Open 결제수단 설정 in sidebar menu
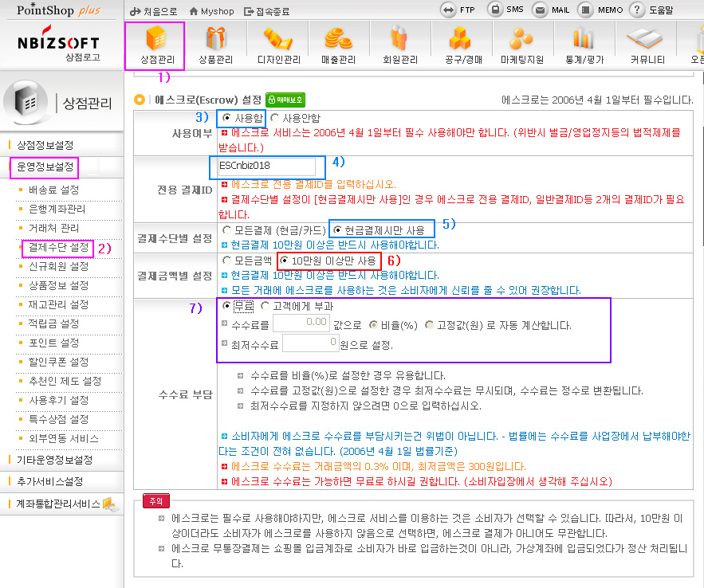The image size is (704, 588). (x=58, y=247)
